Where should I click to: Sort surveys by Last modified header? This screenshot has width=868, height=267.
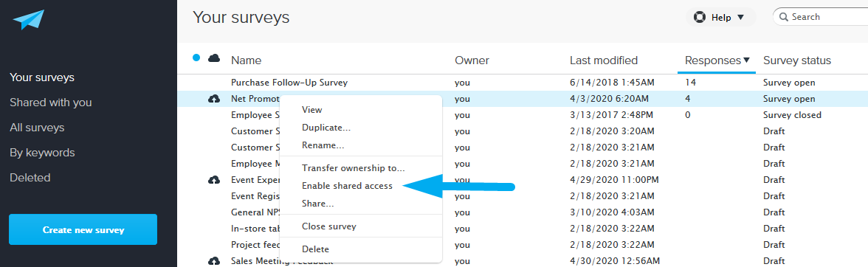point(604,60)
